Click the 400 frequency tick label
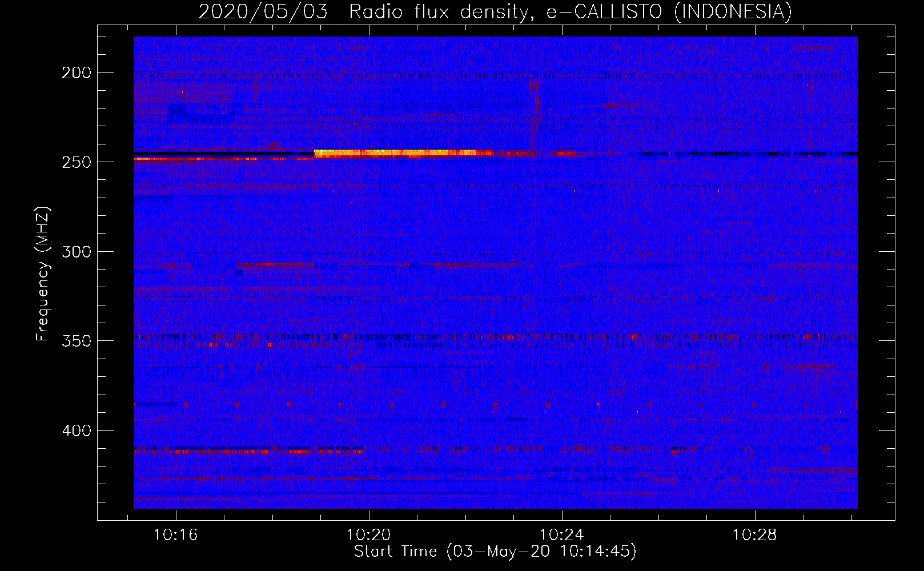The height and width of the screenshot is (571, 924). click(x=76, y=431)
